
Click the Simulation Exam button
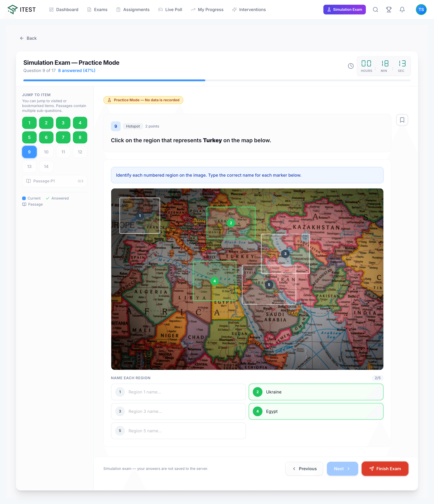[x=344, y=10]
